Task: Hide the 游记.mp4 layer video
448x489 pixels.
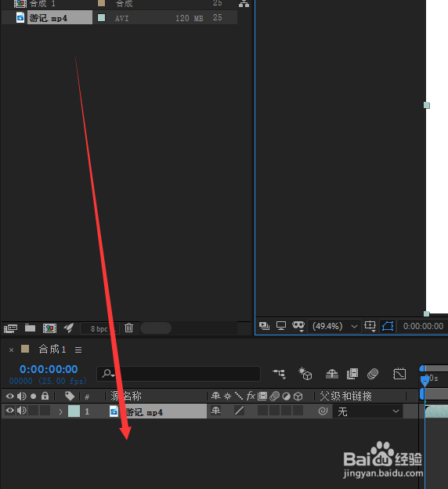Action: point(10,411)
